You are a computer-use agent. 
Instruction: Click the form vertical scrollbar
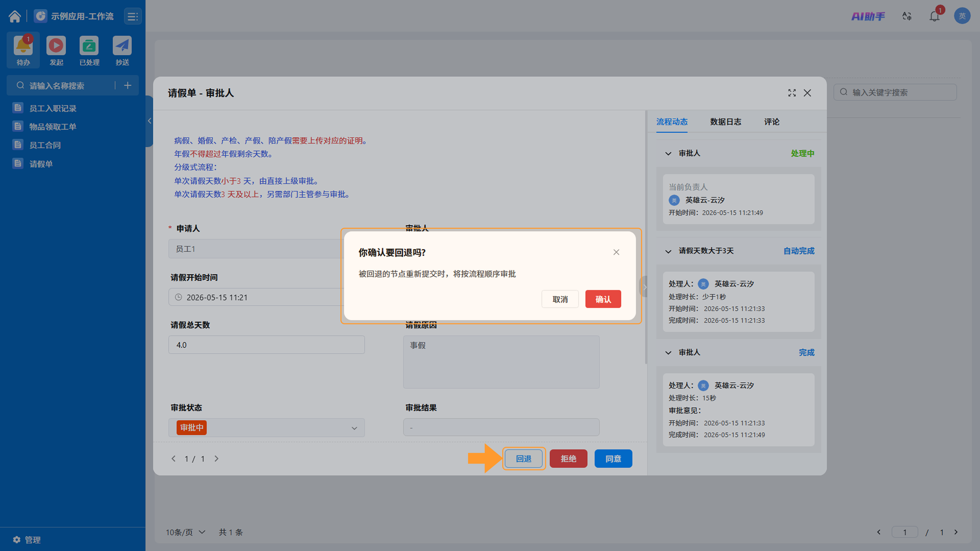pos(646,237)
